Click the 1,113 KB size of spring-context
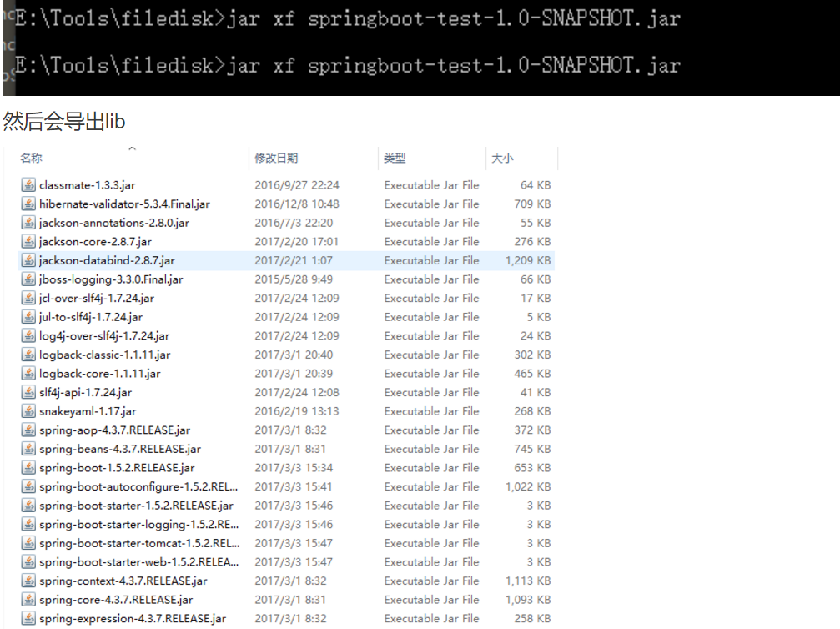The height and width of the screenshot is (629, 840). click(x=528, y=581)
